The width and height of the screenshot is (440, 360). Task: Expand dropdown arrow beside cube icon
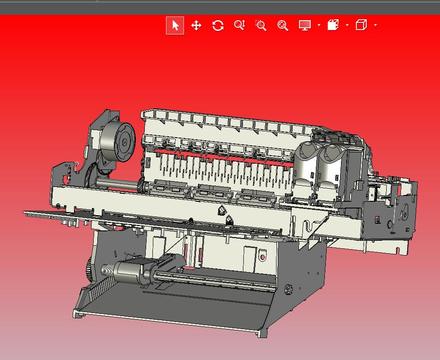click(376, 25)
